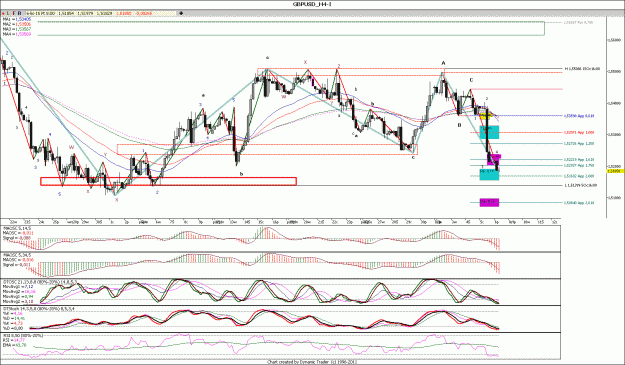Select wave label A at the chart high
Screen dimensions: 625x365
tap(443, 63)
